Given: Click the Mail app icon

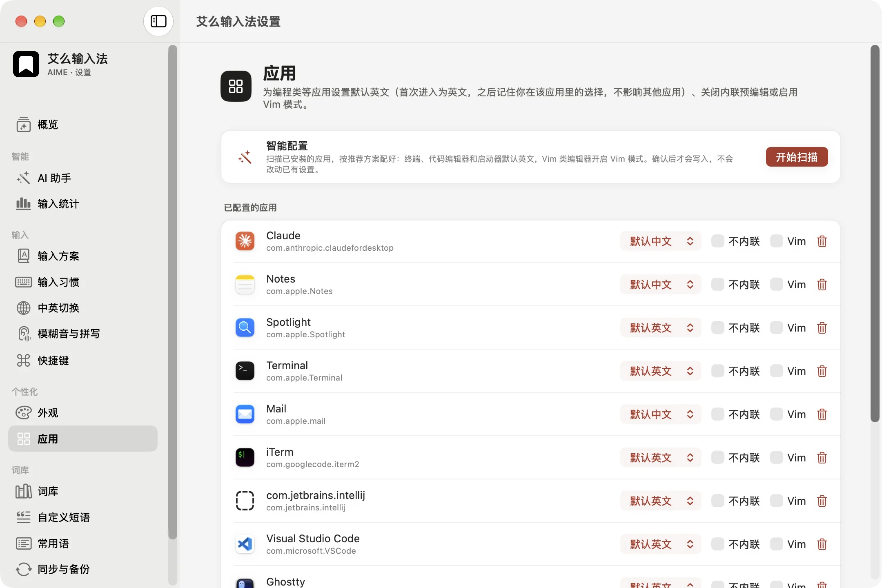Looking at the screenshot, I should coord(245,414).
